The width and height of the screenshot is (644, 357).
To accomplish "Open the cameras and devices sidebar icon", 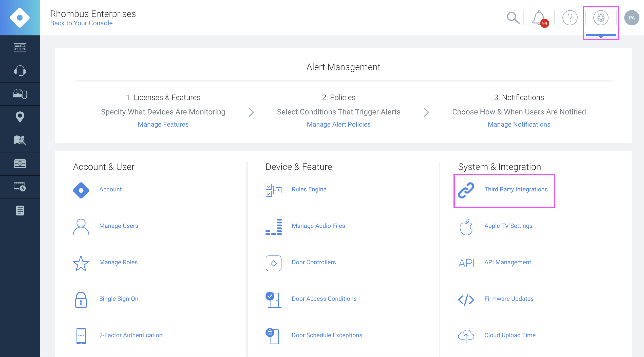I will tap(20, 94).
